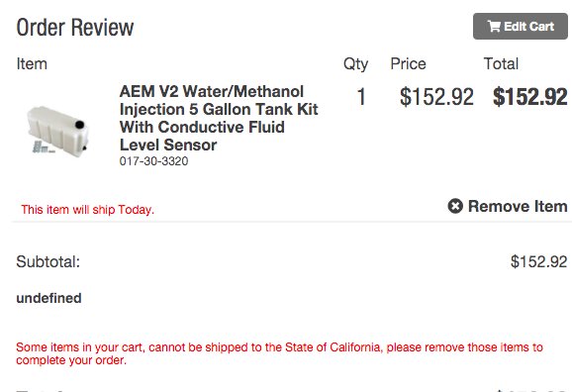Click the bold line total $152.92
The height and width of the screenshot is (392, 572).
pyautogui.click(x=530, y=97)
